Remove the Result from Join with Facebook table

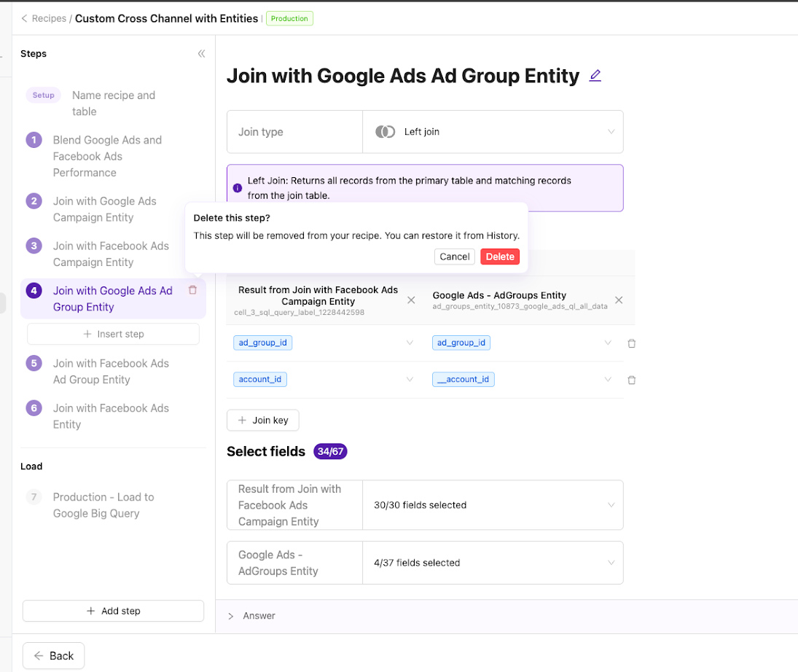(411, 300)
